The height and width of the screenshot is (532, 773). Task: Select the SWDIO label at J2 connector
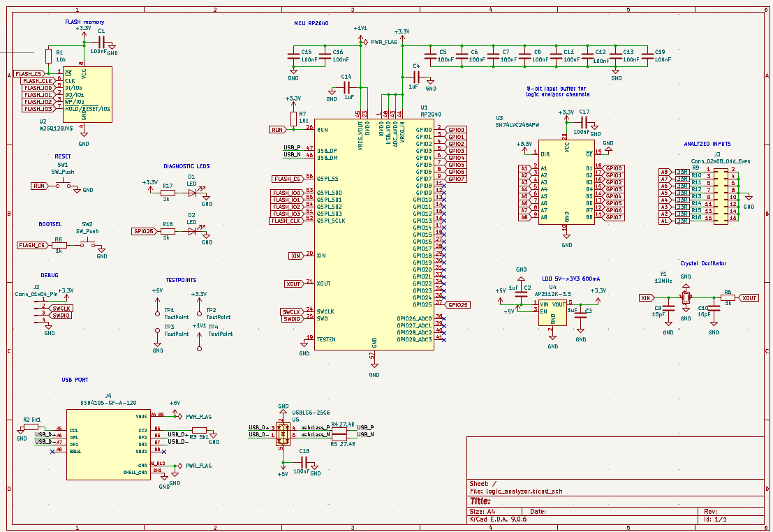click(61, 315)
